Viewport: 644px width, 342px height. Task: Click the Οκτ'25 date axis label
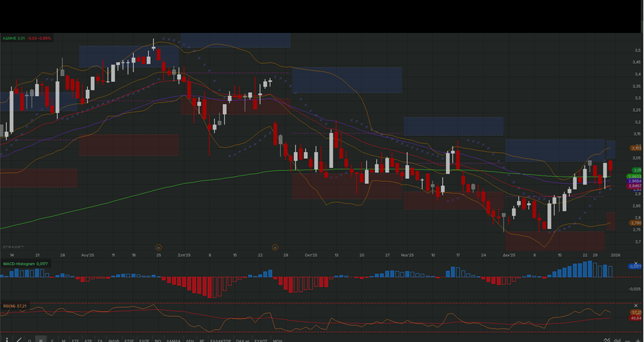[311, 256]
